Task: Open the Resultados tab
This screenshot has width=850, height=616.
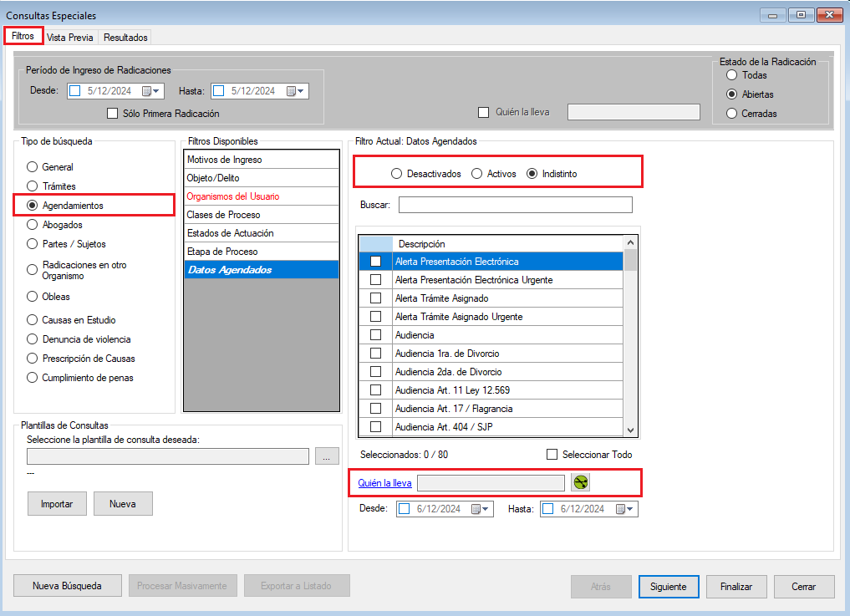Action: point(125,38)
